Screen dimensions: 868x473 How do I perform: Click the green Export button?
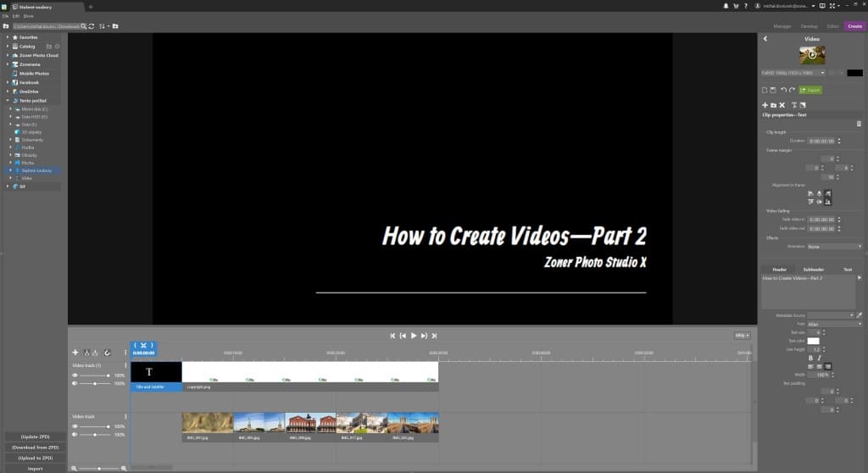(x=810, y=90)
